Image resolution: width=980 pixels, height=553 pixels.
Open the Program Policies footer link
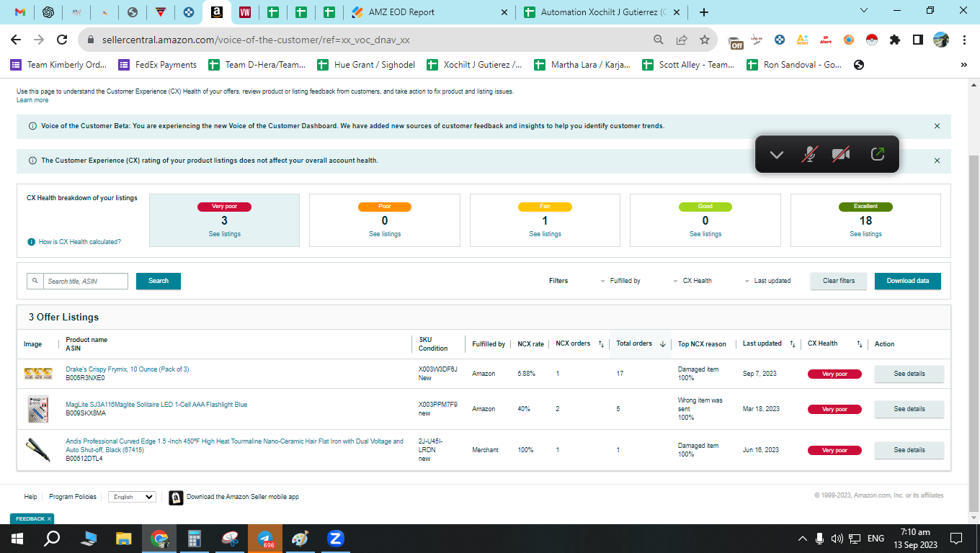tap(73, 497)
